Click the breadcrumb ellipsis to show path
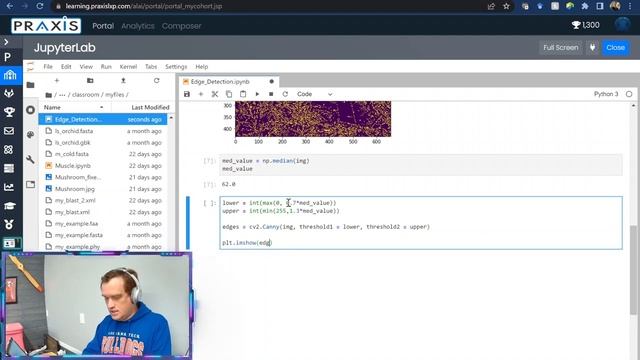Image resolution: width=640 pixels, height=360 pixels. [x=62, y=95]
